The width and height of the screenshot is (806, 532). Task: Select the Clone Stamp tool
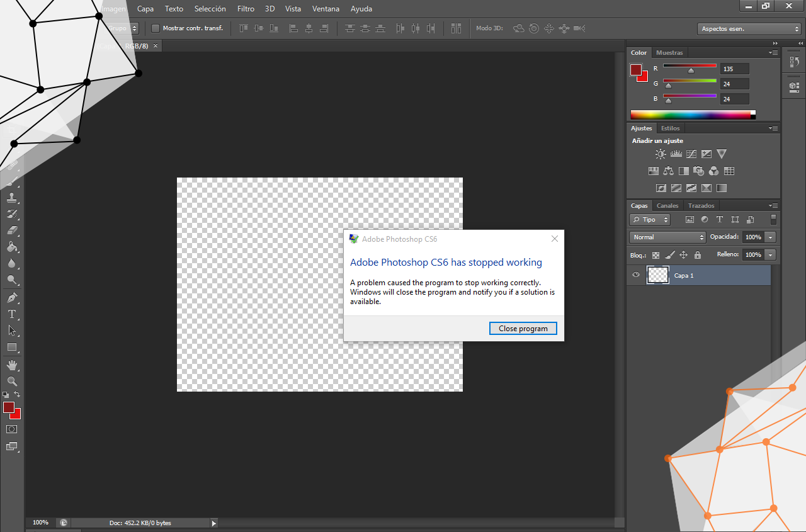click(12, 198)
